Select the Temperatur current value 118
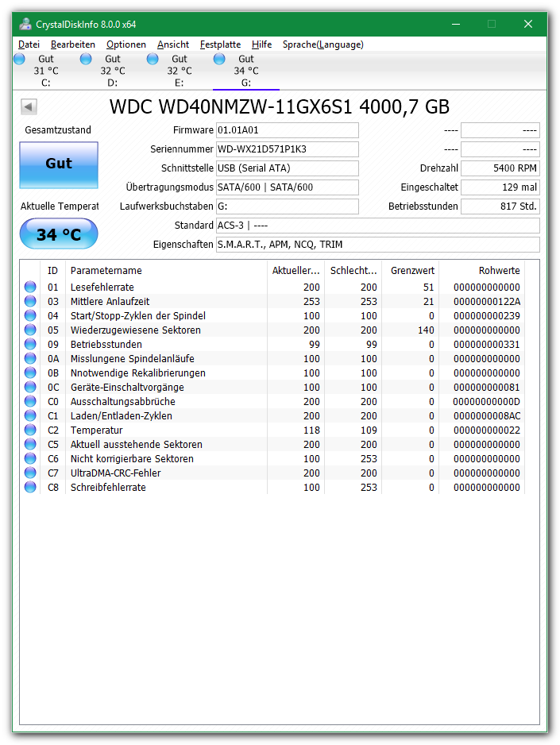Screen dimensions: 560x745 311,430
